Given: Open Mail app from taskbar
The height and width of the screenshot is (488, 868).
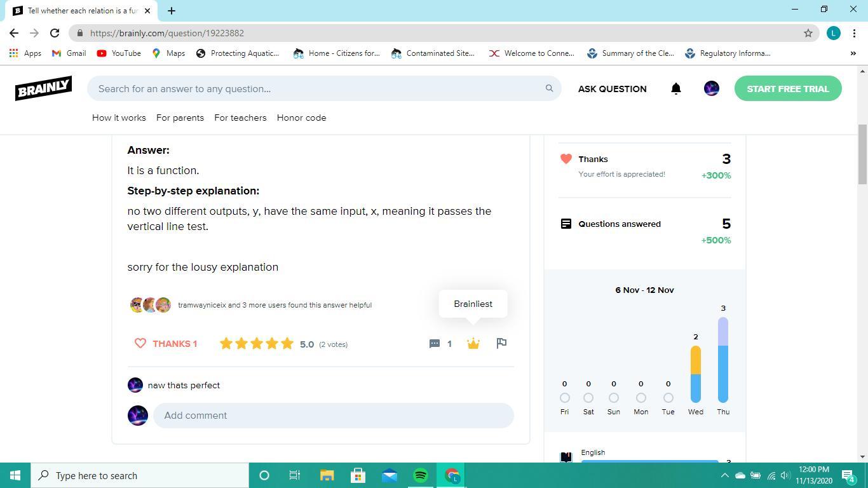Looking at the screenshot, I should [390, 475].
